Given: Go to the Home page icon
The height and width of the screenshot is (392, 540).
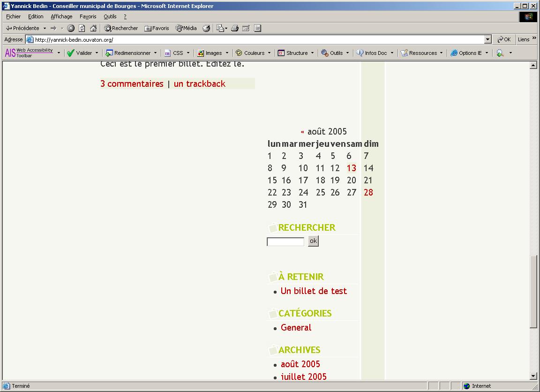Looking at the screenshot, I should [93, 28].
